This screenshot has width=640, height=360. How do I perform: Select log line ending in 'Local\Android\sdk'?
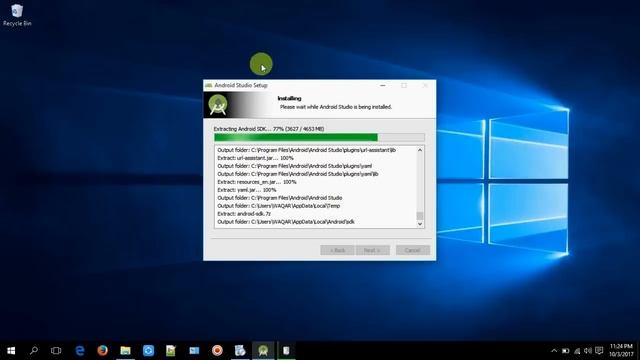pos(286,222)
